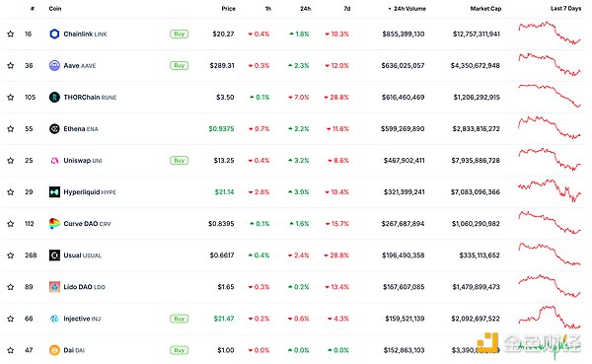Click the Uniswap unicorn logo icon
Image resolution: width=592 pixels, height=364 pixels.
point(54,161)
